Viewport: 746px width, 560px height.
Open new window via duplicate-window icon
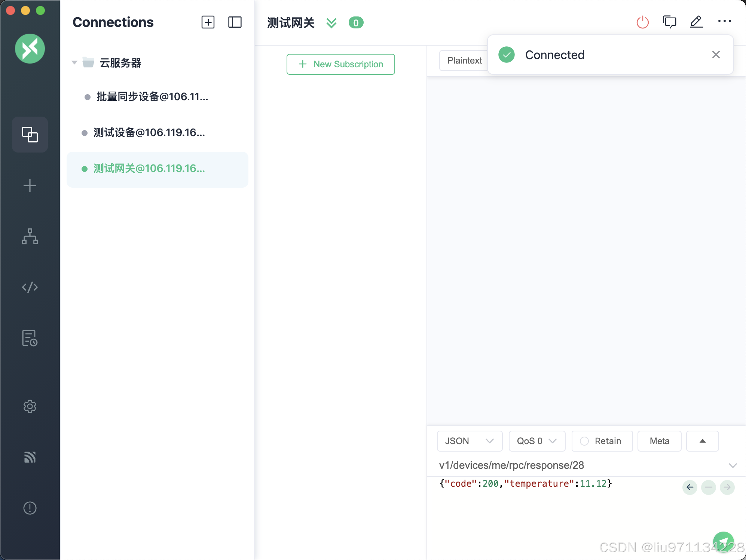coord(669,22)
